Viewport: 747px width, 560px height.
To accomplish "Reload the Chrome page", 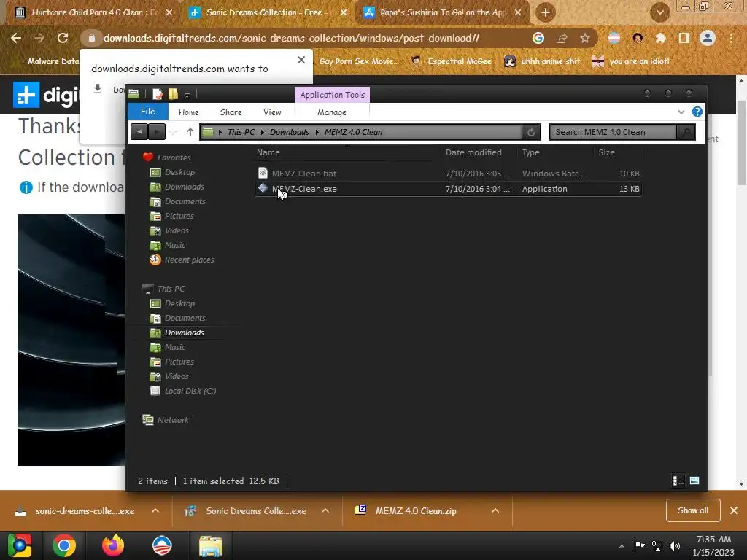I will coord(63,38).
